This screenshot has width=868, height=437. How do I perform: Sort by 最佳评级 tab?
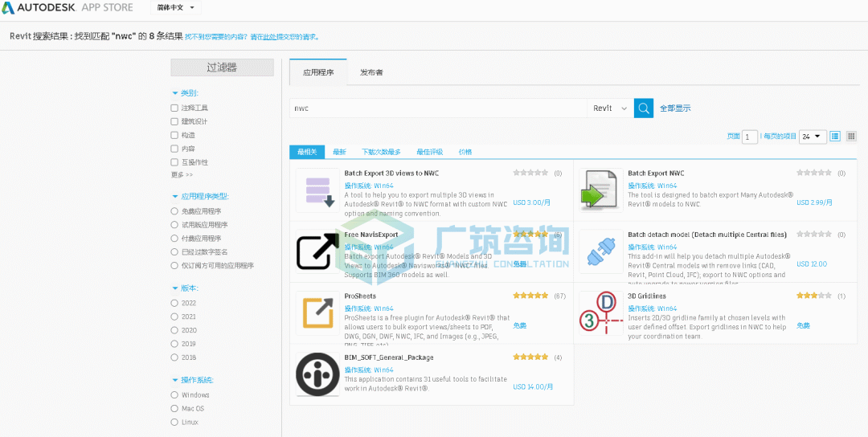pyautogui.click(x=429, y=152)
